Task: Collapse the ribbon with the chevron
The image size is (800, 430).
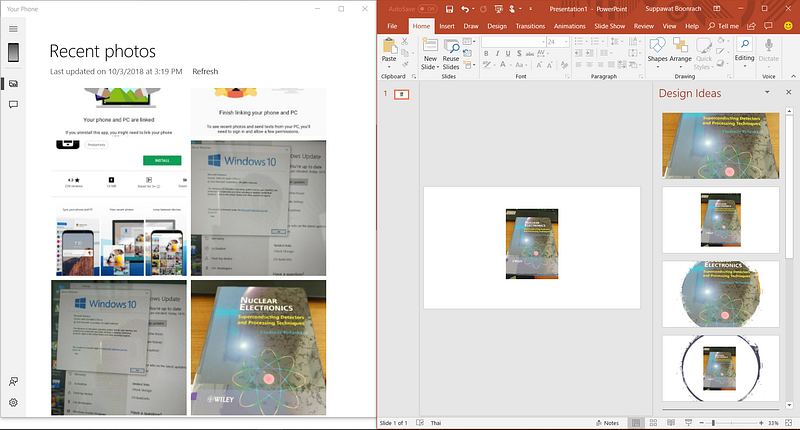Action: (793, 77)
